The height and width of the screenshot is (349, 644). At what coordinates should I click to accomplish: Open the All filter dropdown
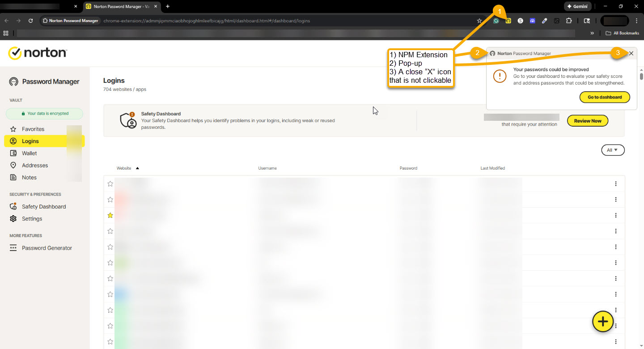[613, 150]
